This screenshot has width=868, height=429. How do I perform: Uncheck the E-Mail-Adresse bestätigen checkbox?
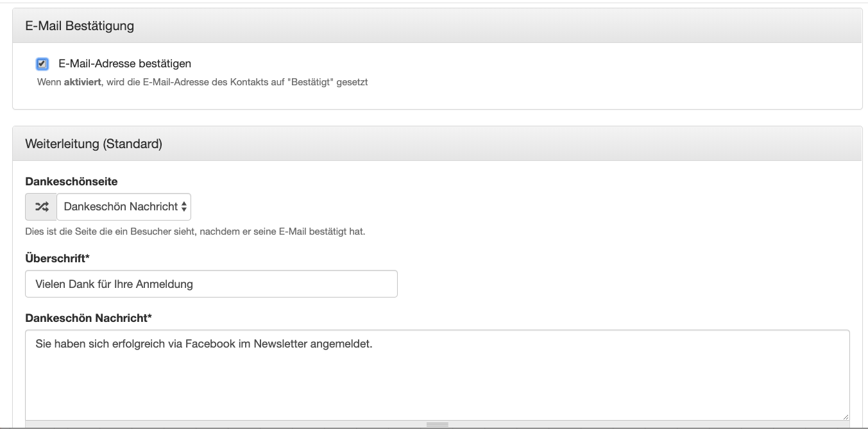(42, 63)
